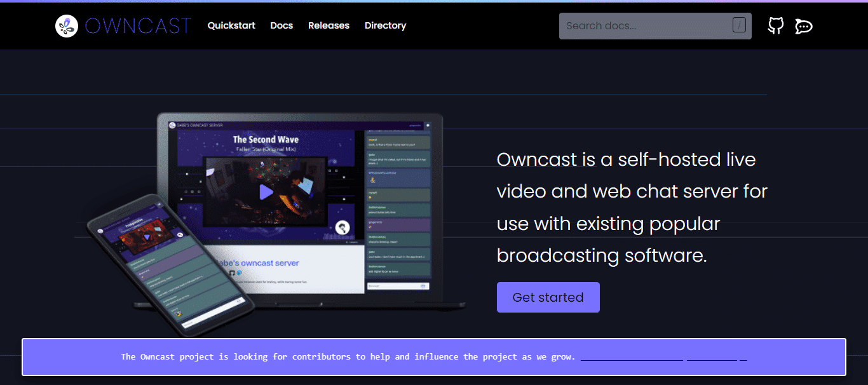Open the Quickstart menu item
The height and width of the screenshot is (385, 868).
231,26
